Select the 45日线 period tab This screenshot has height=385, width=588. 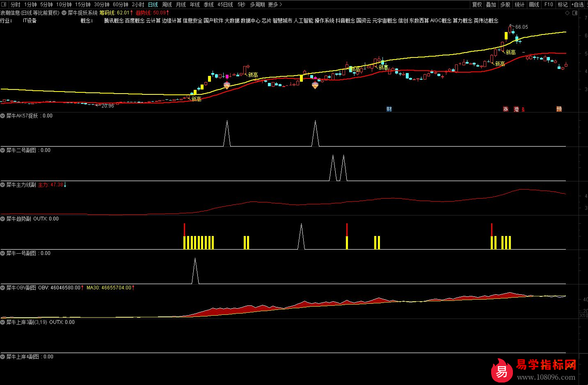tap(225, 5)
